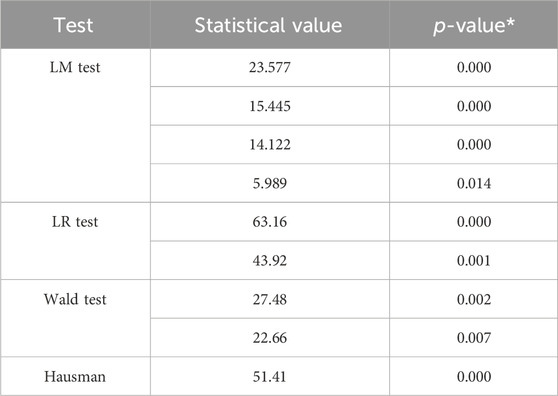The width and height of the screenshot is (558, 396).
Task: Select the 0.001 p-value cell
Action: click(474, 260)
